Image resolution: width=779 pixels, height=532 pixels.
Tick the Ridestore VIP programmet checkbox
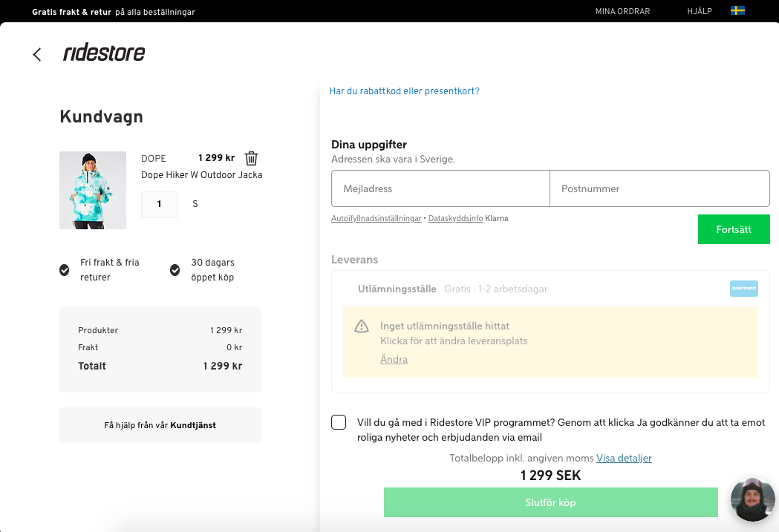339,422
